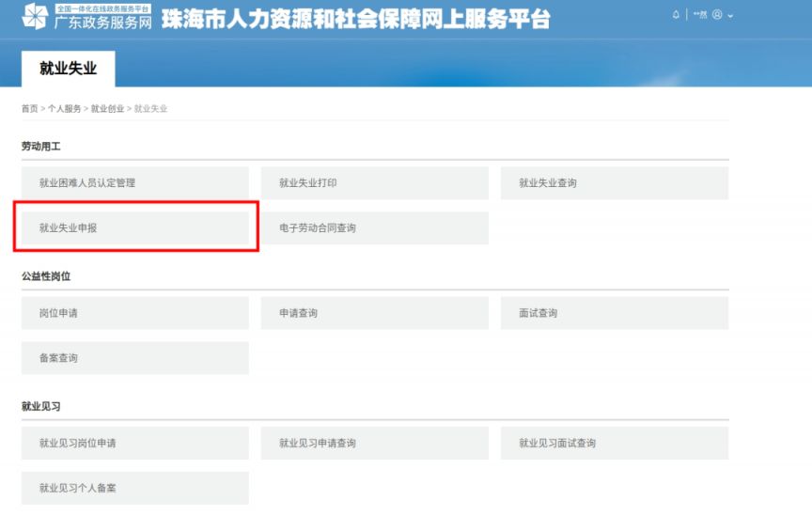
Task: Open 就业失业查询
Action: coord(615,183)
